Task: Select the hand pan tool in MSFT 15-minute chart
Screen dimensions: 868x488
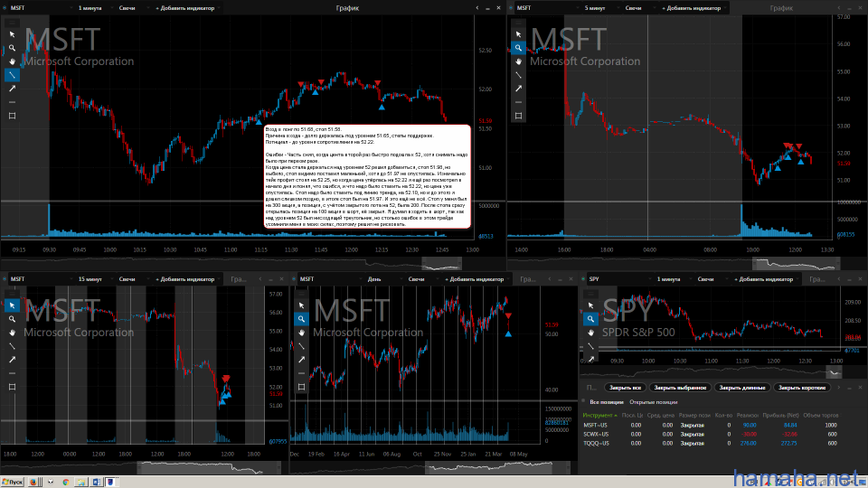Action: pos(12,333)
